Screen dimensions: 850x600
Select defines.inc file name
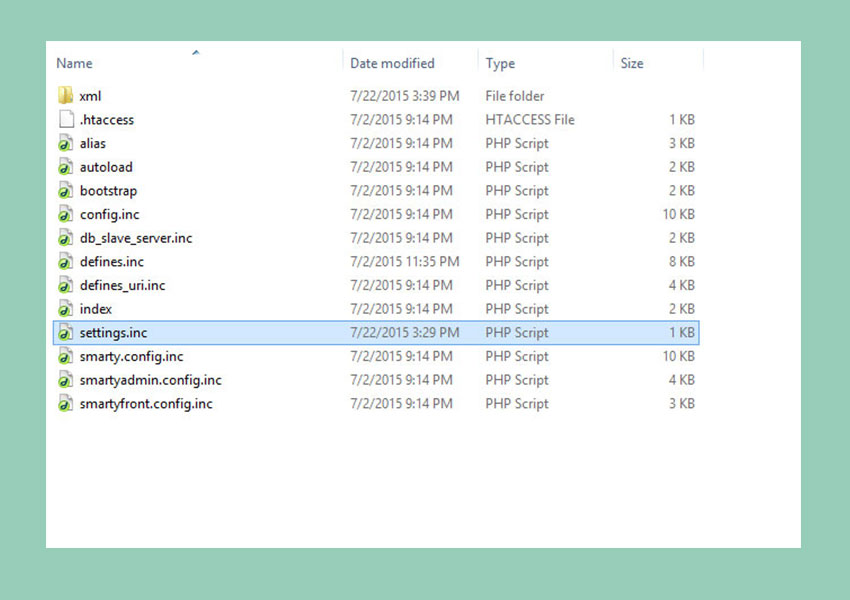click(x=112, y=262)
